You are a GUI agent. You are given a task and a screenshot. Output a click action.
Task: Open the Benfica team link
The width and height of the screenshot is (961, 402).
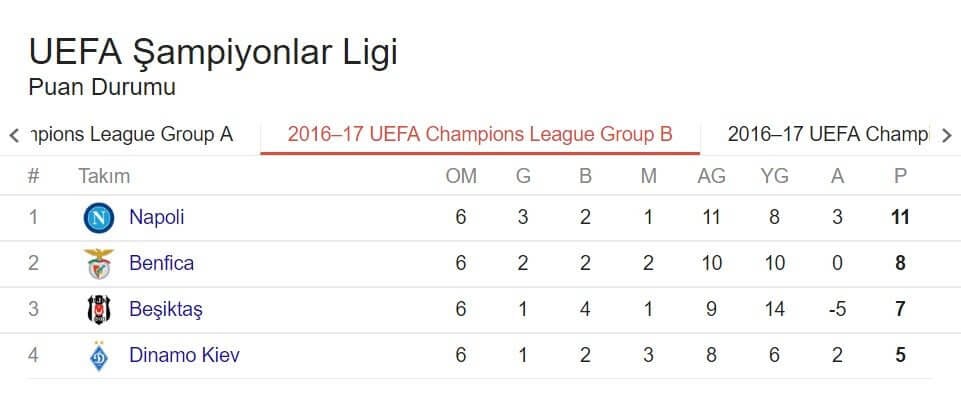[161, 263]
